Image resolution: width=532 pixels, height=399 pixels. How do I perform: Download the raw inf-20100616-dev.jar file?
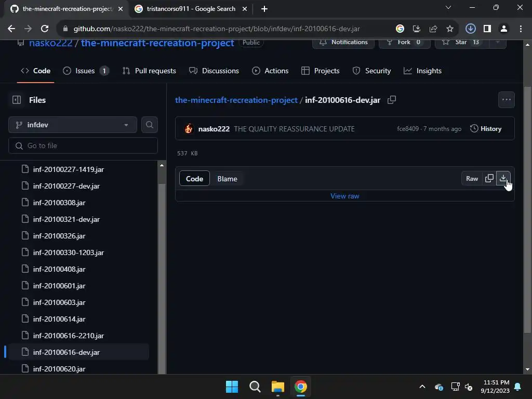pyautogui.click(x=503, y=179)
